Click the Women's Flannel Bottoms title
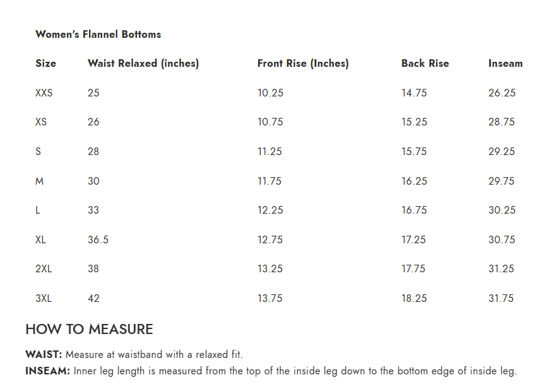Viewport: 554px width, 392px height. tap(98, 34)
